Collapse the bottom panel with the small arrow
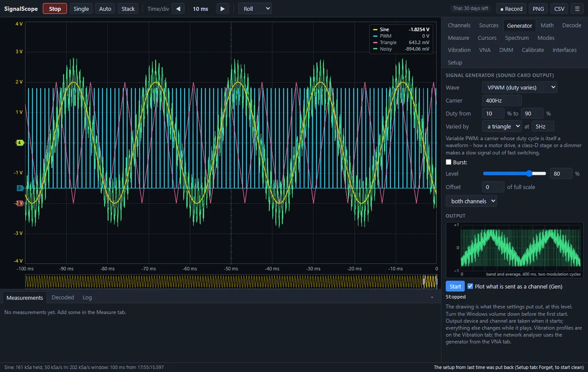The width and height of the screenshot is (588, 372). click(x=432, y=298)
